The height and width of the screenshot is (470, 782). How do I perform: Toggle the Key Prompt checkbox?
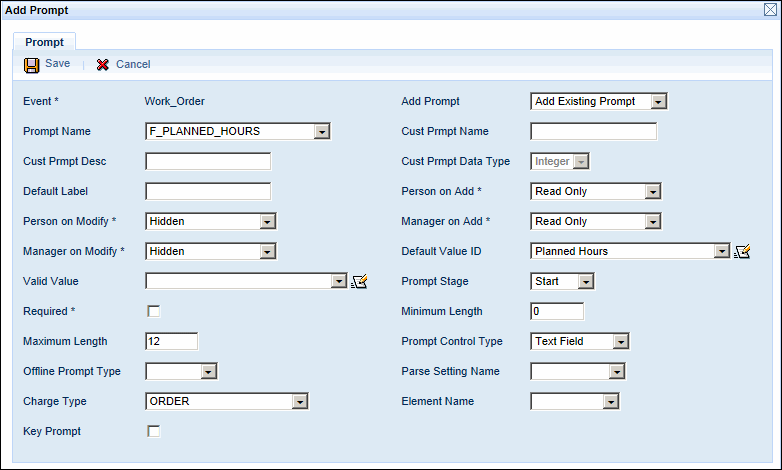click(x=154, y=431)
